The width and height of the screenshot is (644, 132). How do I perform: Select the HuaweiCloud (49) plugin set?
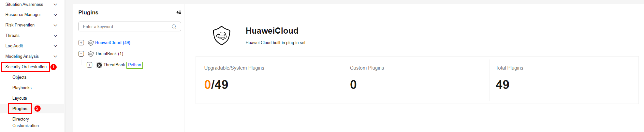(x=112, y=43)
